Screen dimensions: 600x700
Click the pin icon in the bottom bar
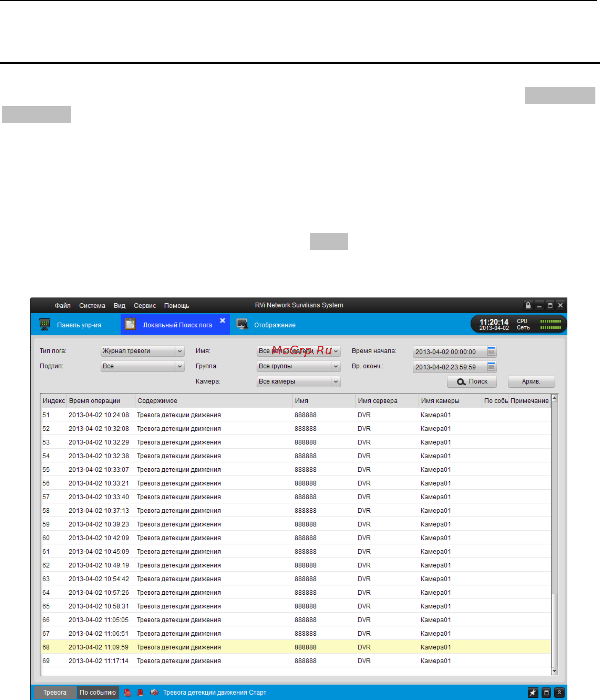pyautogui.click(x=533, y=693)
